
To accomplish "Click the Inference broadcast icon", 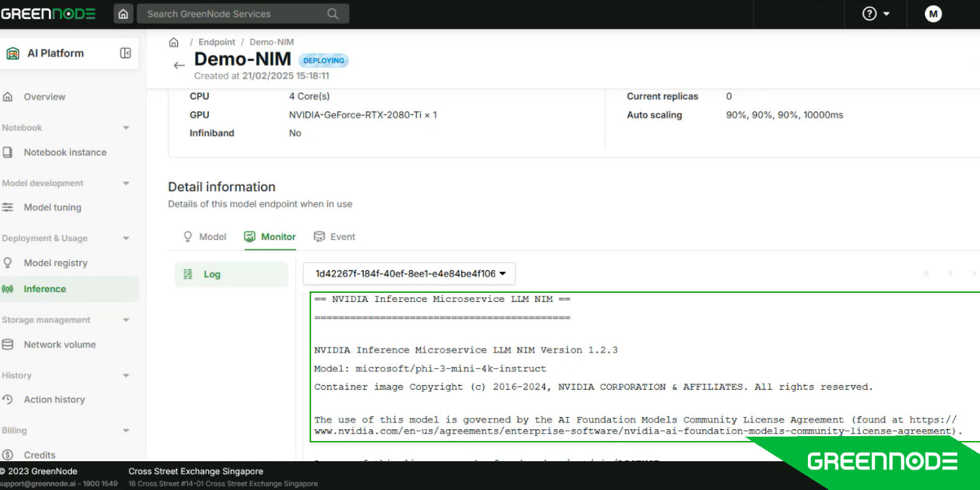I will (7, 289).
